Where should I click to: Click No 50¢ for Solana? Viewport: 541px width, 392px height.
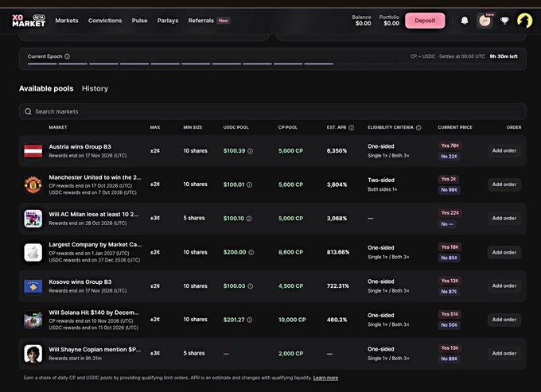click(449, 325)
